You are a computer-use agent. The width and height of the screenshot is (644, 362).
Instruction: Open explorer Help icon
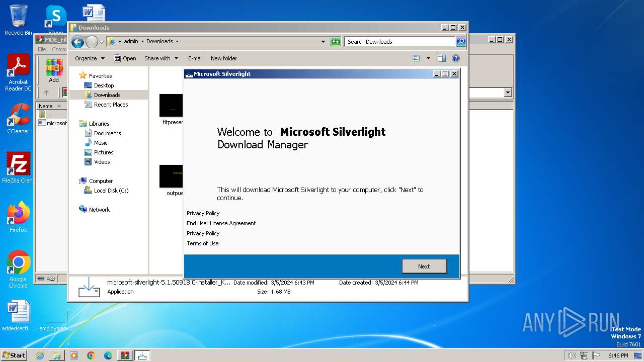[456, 58]
